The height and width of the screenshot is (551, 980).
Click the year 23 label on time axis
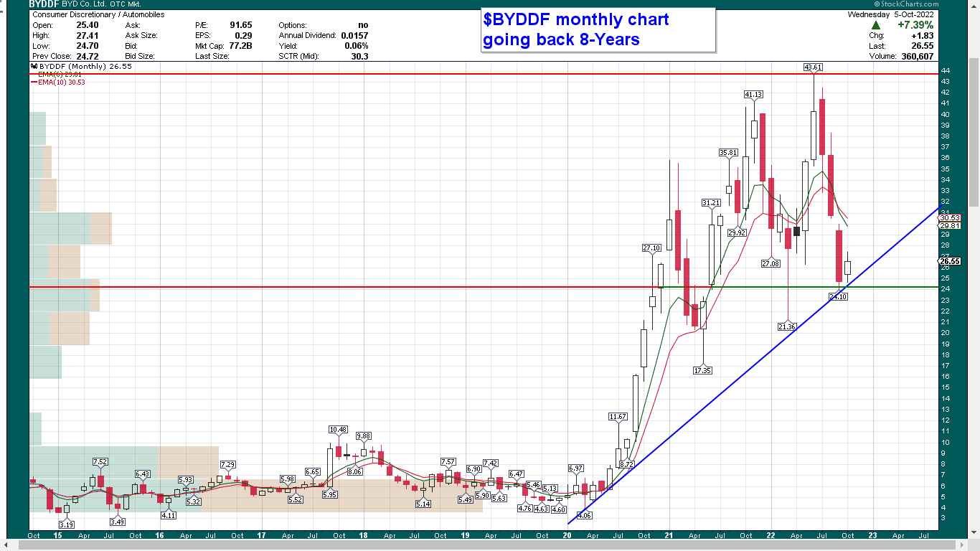[872, 535]
